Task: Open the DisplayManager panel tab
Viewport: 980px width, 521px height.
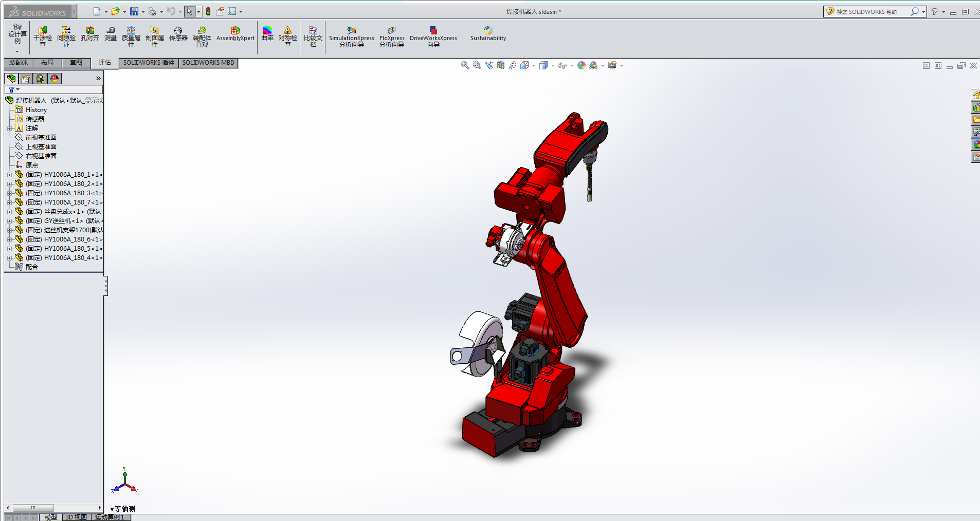Action: tap(55, 79)
